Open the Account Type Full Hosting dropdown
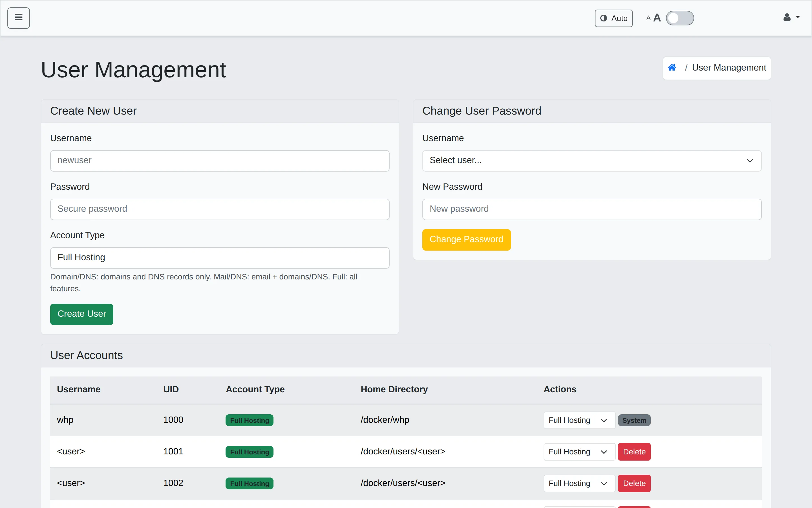The width and height of the screenshot is (812, 508). click(220, 258)
